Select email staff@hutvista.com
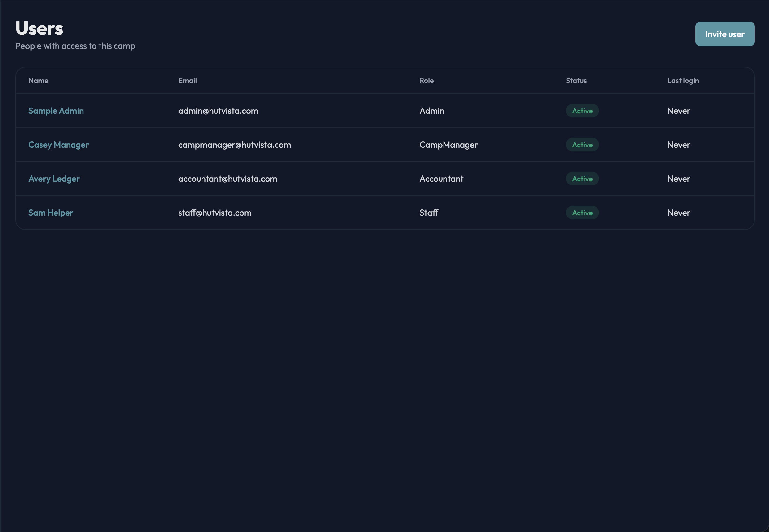 [215, 213]
